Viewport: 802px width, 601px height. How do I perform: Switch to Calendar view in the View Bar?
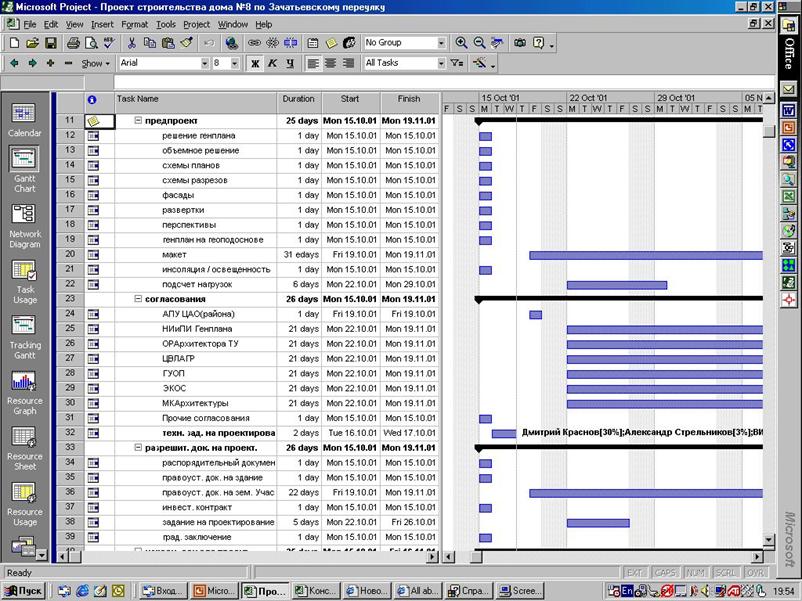(24, 120)
